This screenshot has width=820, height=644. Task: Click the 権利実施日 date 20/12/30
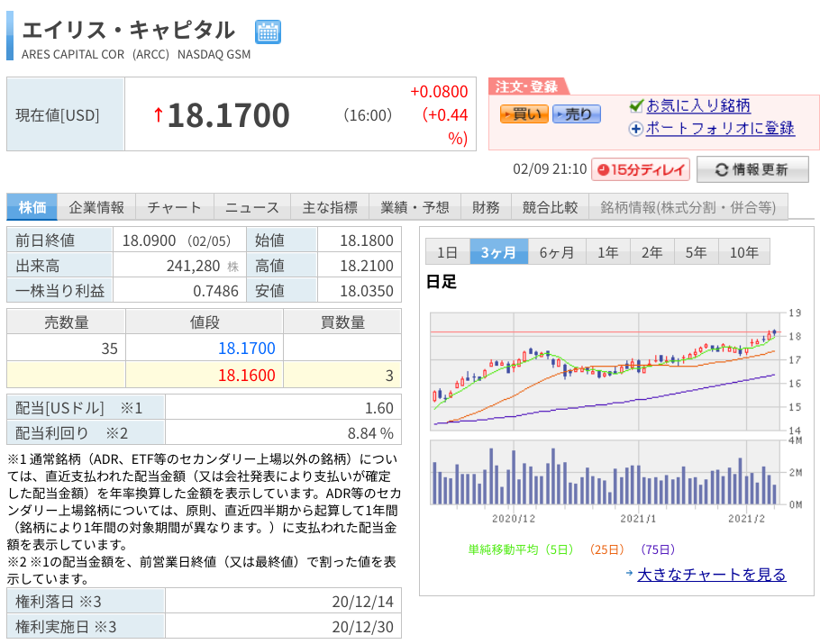point(362,627)
